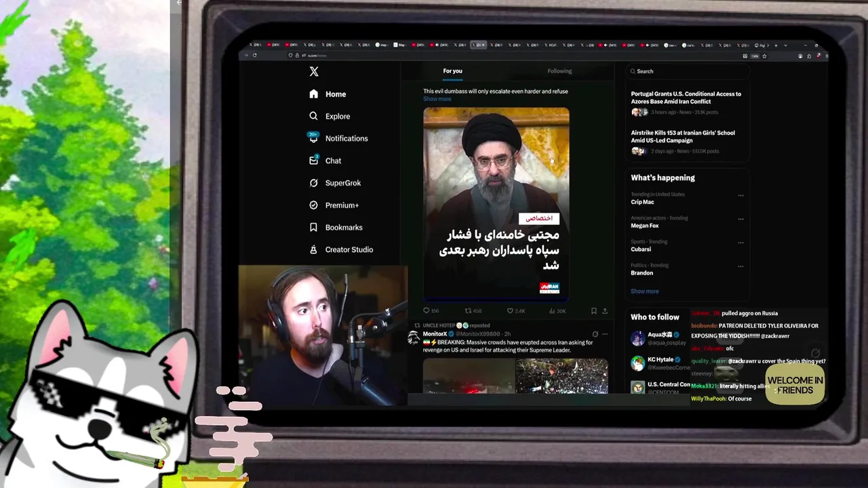Select the Map browser tab
This screenshot has height=488, width=868.
(399, 45)
